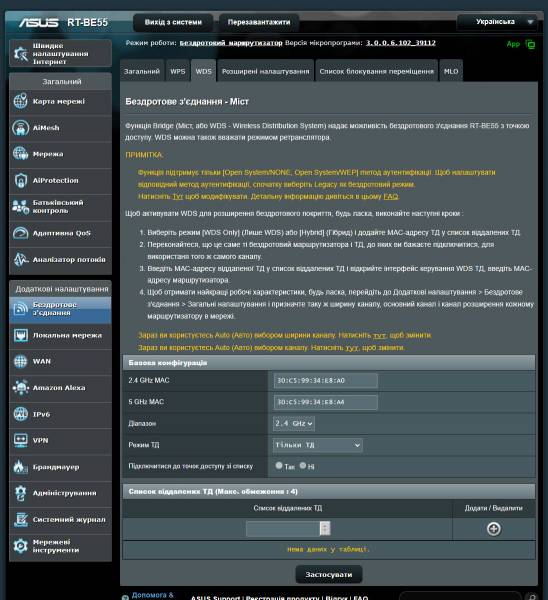Open the VPN monitor icon

coord(20,440)
